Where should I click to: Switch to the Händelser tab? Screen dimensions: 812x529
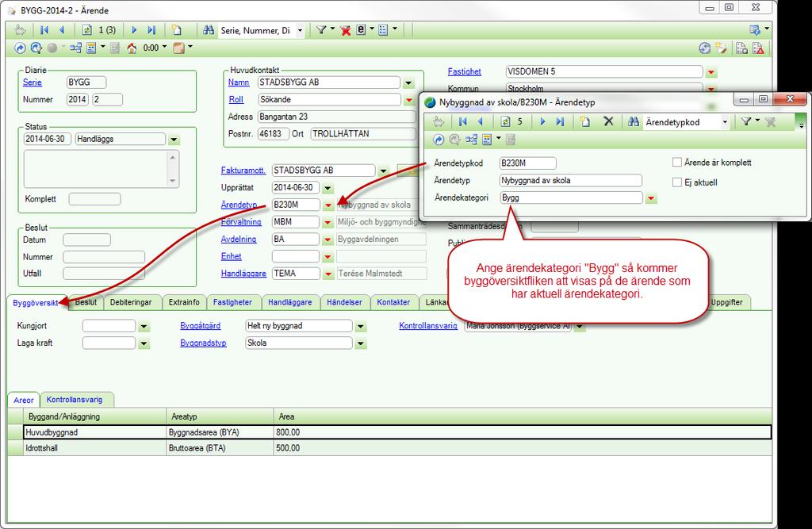pyautogui.click(x=344, y=302)
